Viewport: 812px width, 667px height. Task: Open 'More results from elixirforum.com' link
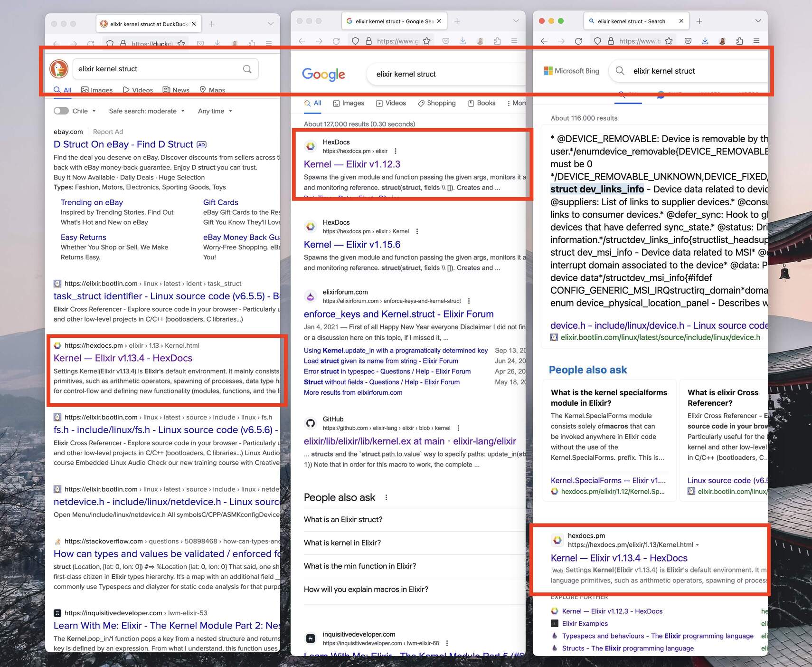pyautogui.click(x=353, y=392)
